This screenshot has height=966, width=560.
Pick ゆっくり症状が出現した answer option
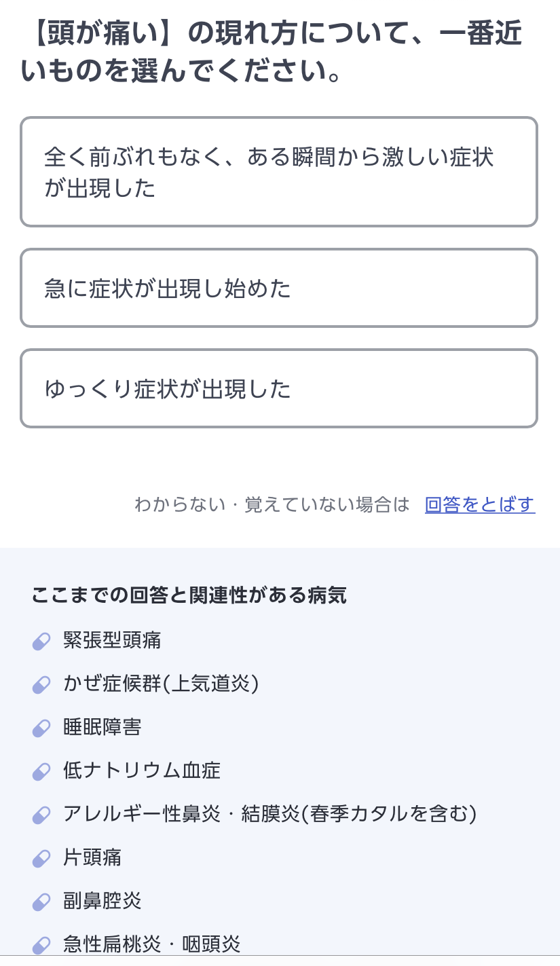(x=279, y=388)
